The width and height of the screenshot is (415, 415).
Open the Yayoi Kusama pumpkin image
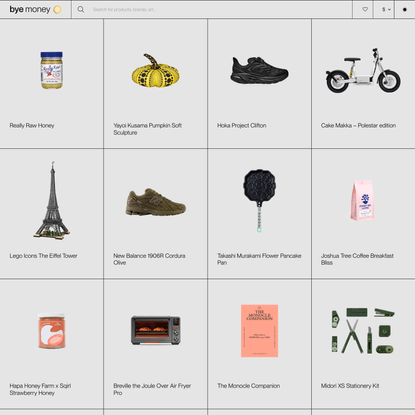[x=155, y=71]
